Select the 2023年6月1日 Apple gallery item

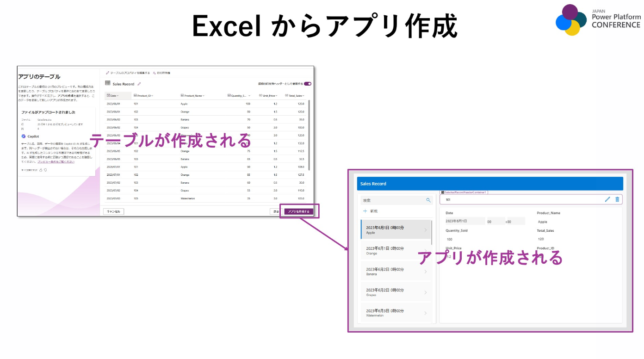[396, 230]
